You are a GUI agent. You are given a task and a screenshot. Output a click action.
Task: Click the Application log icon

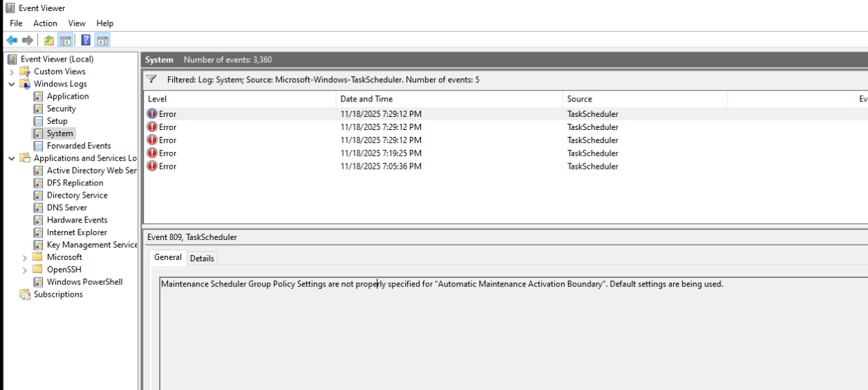pos(38,96)
